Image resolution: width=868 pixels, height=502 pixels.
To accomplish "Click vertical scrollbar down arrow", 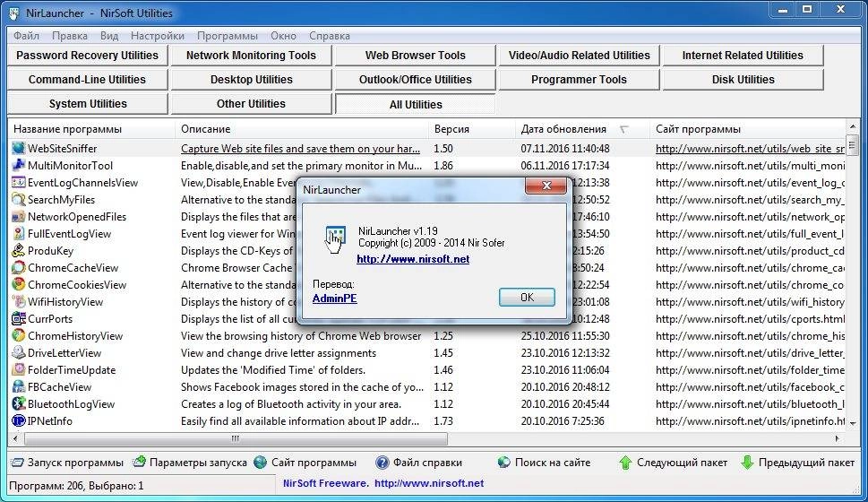I will click(853, 423).
